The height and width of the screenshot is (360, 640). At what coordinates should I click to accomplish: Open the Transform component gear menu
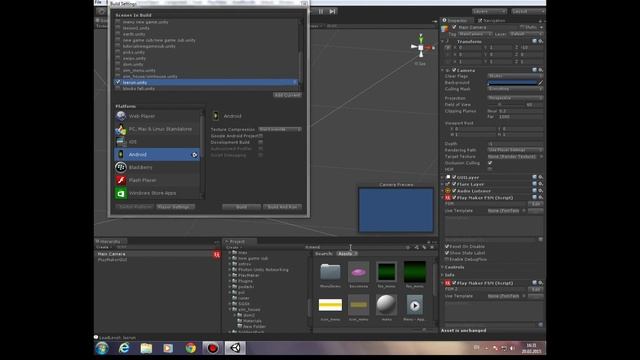point(541,41)
